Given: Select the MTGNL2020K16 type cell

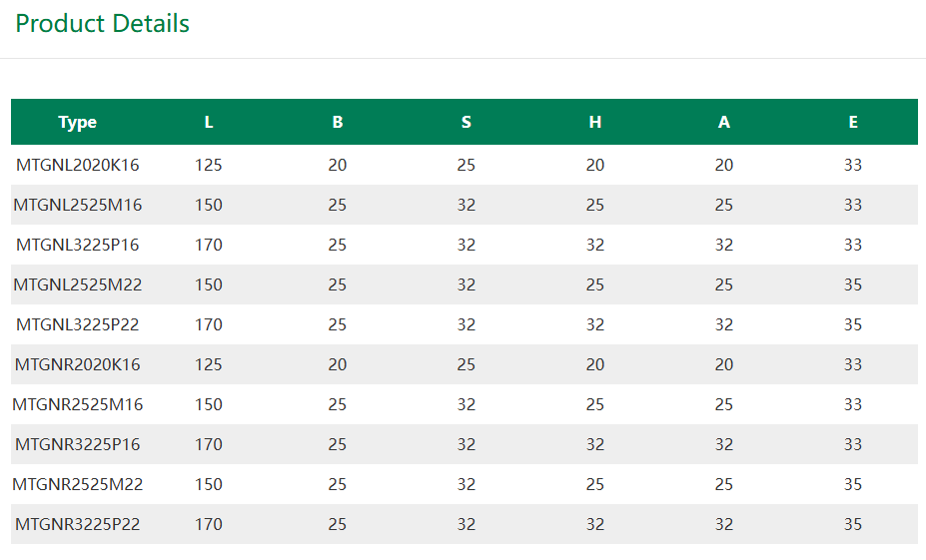Looking at the screenshot, I should (77, 165).
